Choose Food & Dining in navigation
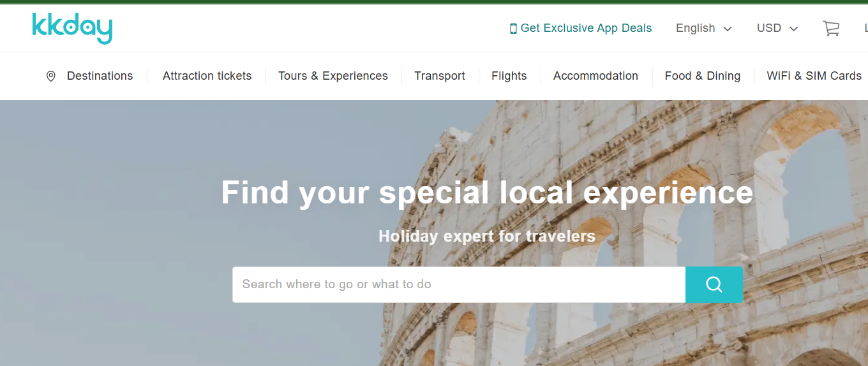This screenshot has width=868, height=366. pyautogui.click(x=703, y=76)
